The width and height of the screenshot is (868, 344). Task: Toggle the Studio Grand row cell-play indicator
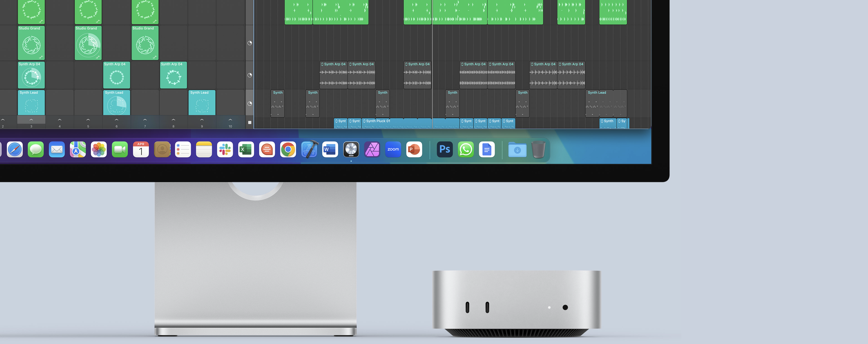(x=250, y=43)
